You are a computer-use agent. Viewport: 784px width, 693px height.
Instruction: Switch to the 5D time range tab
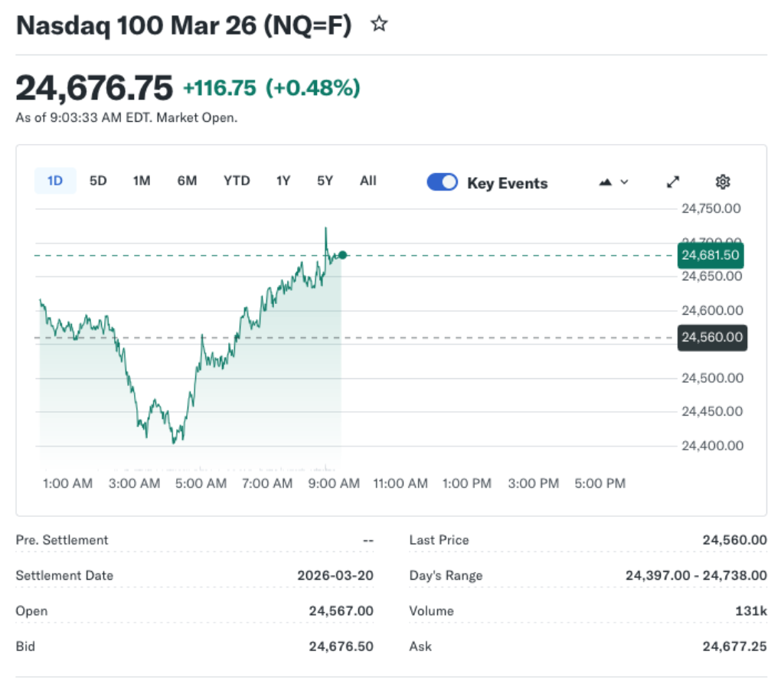(x=97, y=181)
